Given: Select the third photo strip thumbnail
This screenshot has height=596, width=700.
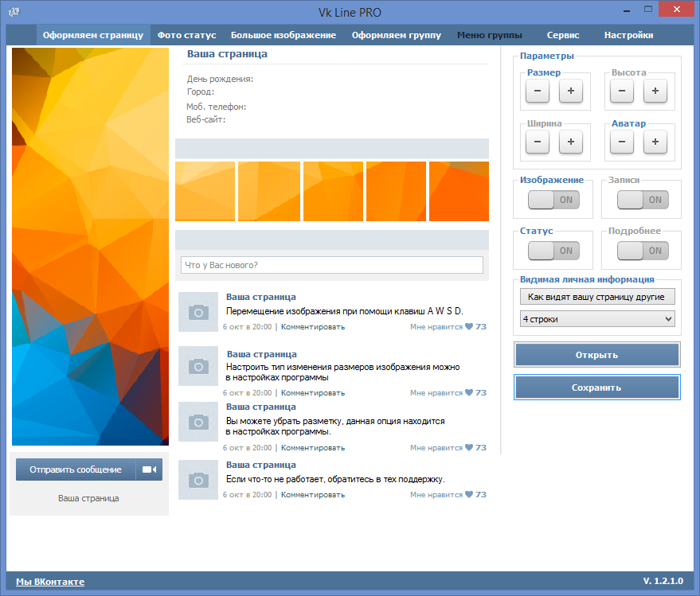Looking at the screenshot, I should (x=333, y=192).
